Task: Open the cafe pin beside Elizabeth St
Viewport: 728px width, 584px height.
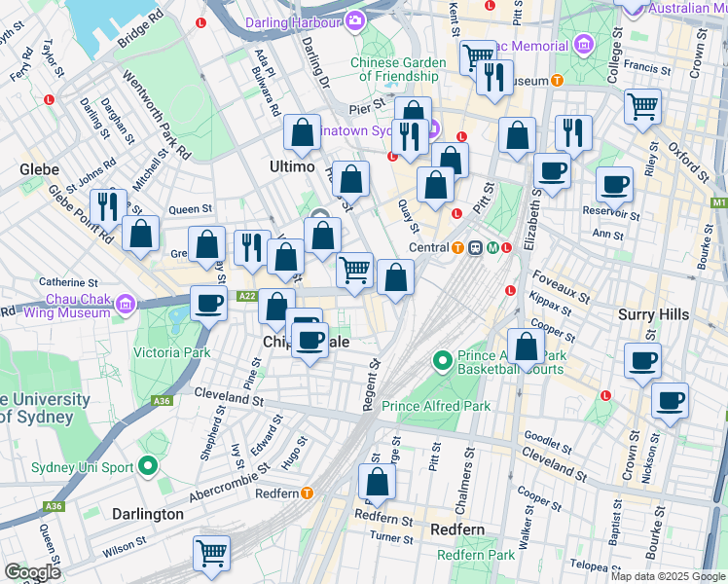Action: coord(552,172)
